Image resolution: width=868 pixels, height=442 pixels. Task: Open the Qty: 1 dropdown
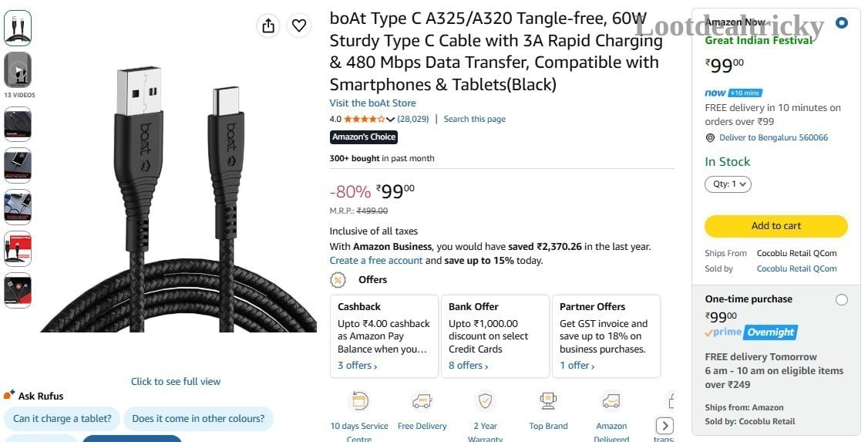[728, 184]
